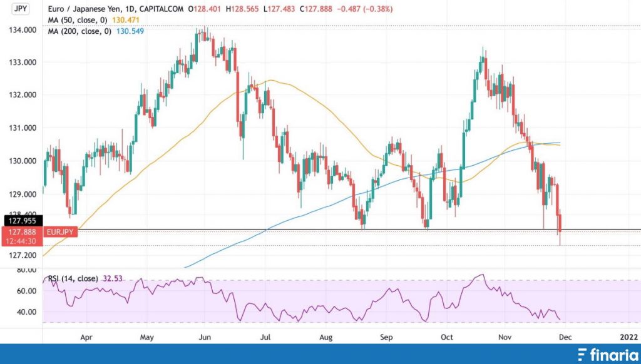Image resolution: width=641 pixels, height=364 pixels.
Task: Click the 131.000 price axis label
Action: (23, 128)
